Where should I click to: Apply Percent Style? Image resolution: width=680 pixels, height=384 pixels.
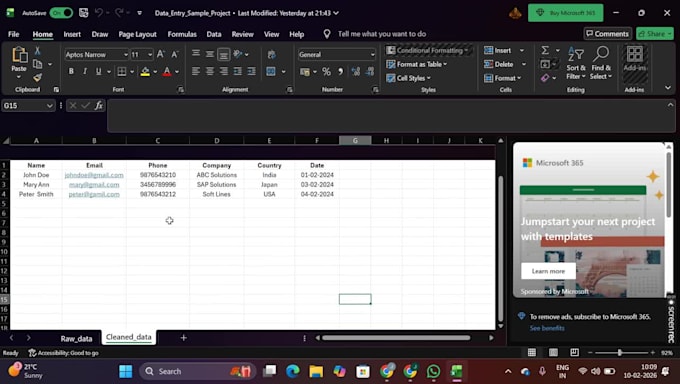pyautogui.click(x=326, y=72)
